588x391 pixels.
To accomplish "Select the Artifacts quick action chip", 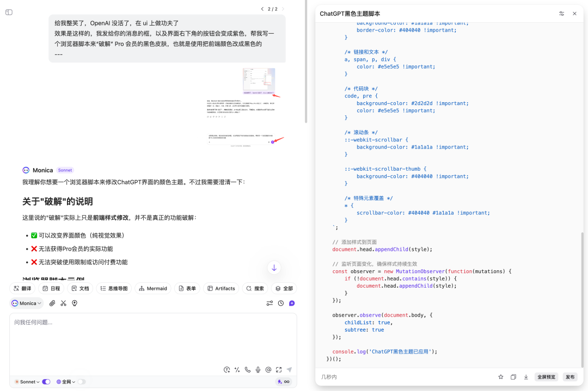I will (x=221, y=288).
